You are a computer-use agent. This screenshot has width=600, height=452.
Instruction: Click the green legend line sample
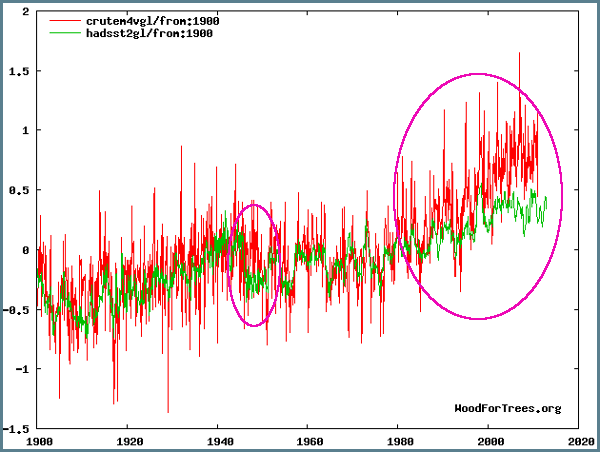pyautogui.click(x=63, y=34)
